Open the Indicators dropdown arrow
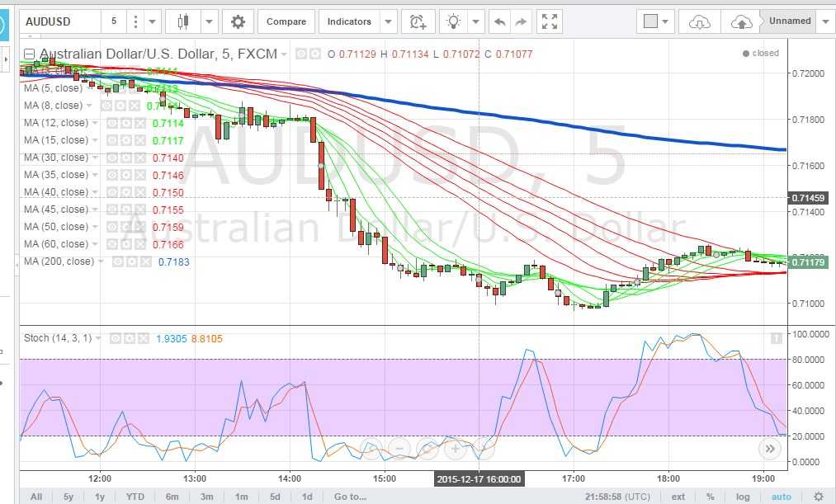Screen dimensions: 836x504 pyautogui.click(x=389, y=21)
